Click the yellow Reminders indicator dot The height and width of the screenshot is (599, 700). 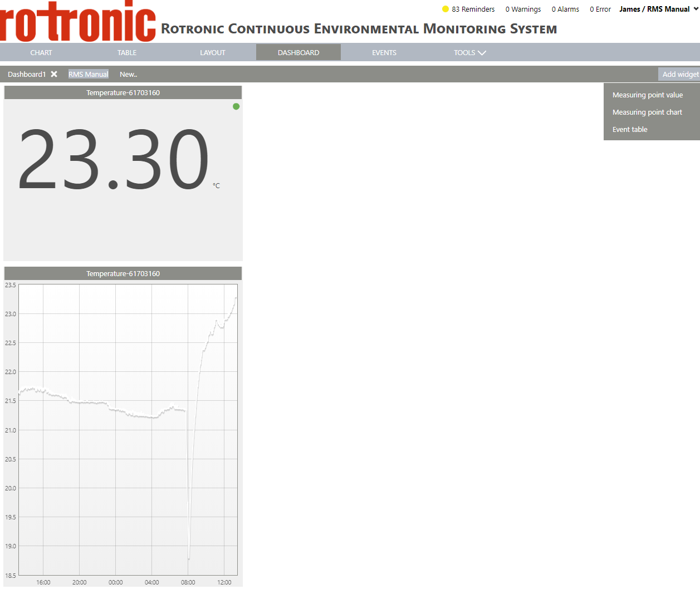(x=446, y=9)
